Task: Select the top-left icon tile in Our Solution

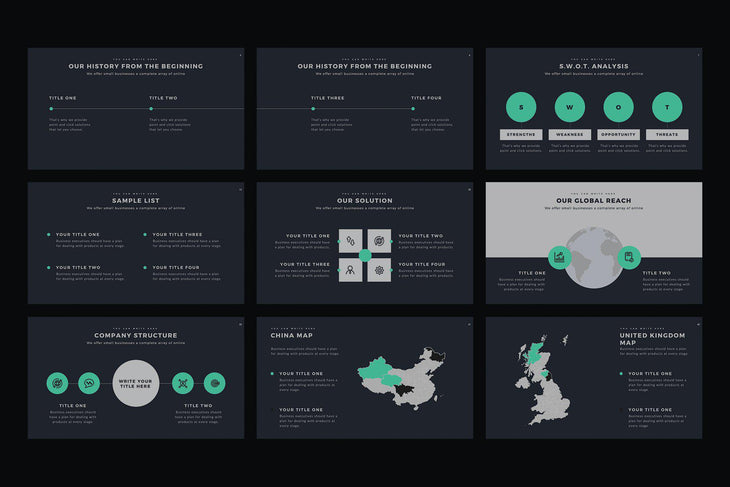Action: click(350, 241)
